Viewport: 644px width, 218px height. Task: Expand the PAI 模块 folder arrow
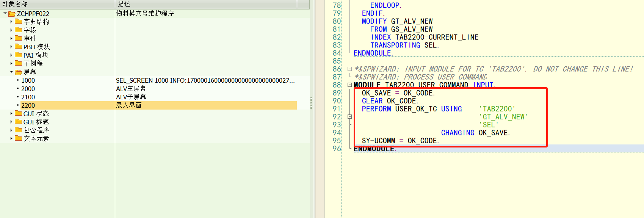(x=11, y=55)
